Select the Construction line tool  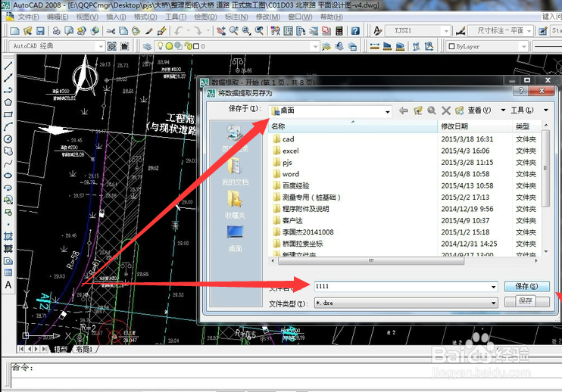[x=8, y=78]
